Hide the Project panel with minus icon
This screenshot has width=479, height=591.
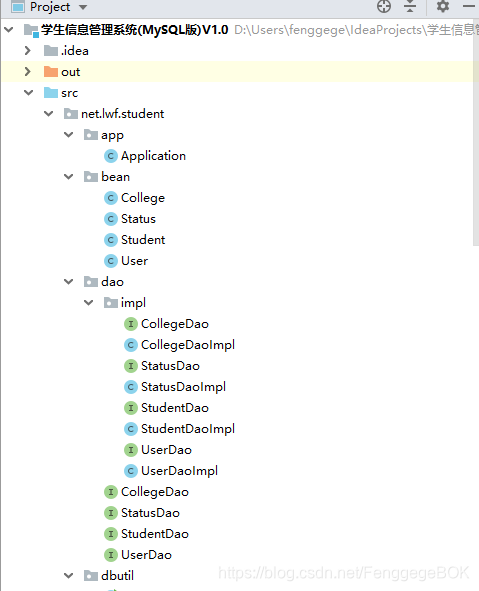coord(469,6)
